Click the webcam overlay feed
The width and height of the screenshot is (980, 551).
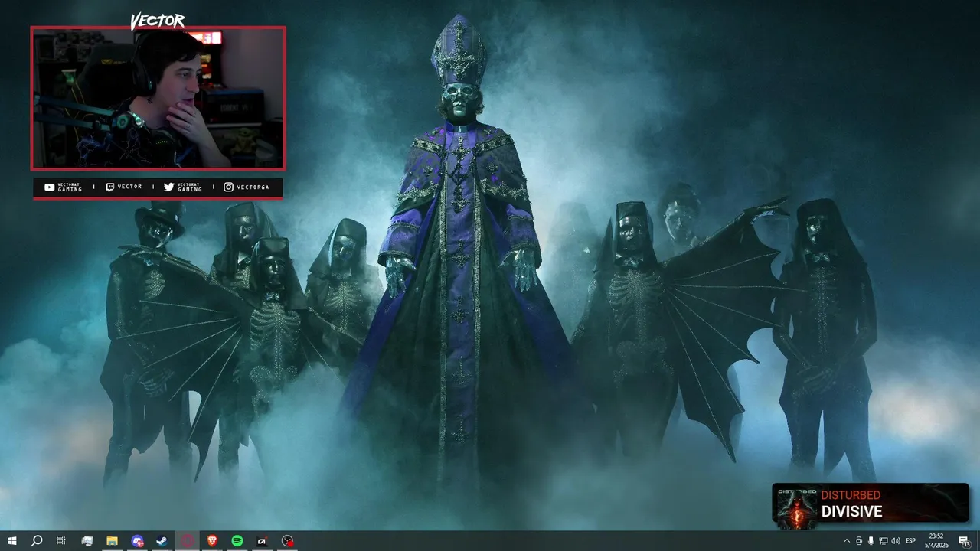[x=158, y=98]
